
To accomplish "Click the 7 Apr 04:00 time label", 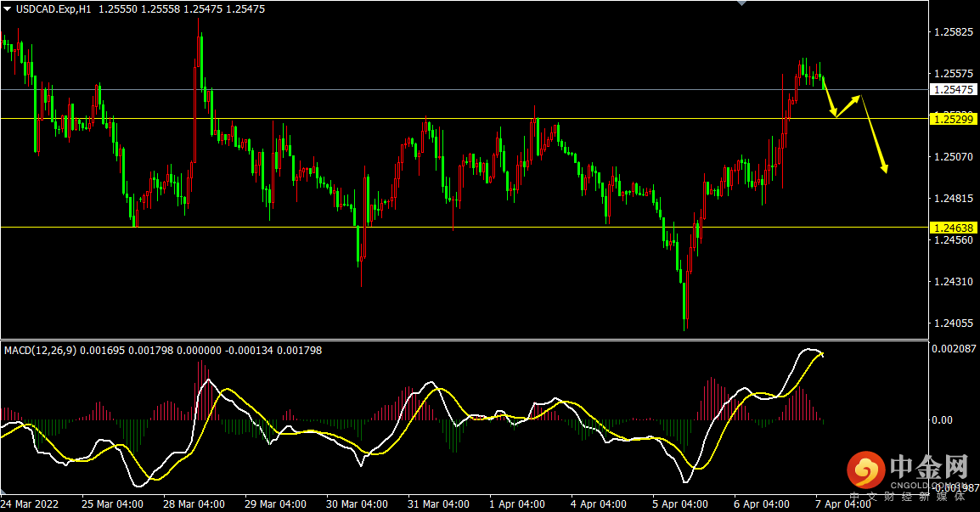I will pos(843,504).
